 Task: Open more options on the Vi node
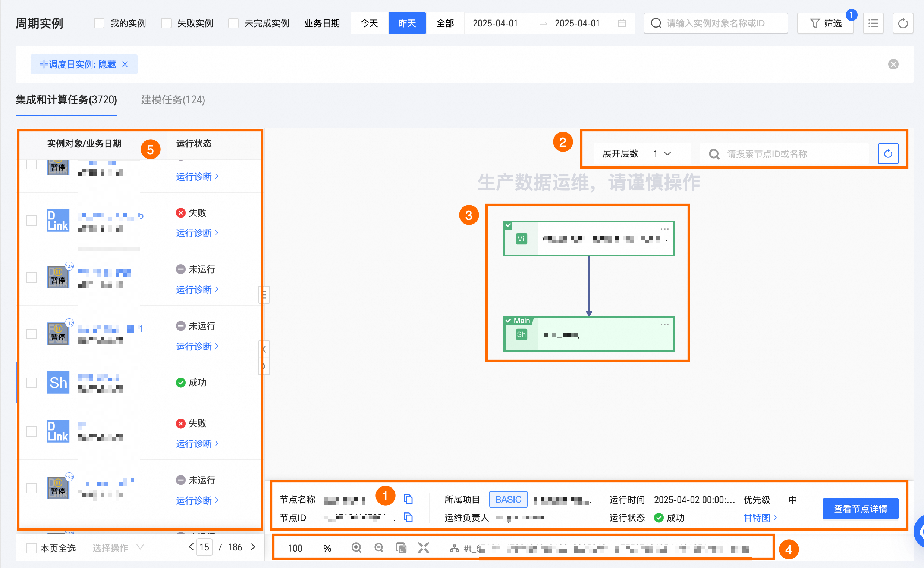click(x=664, y=229)
